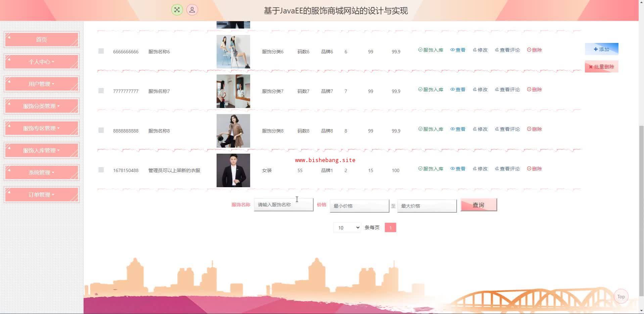Open the product image of 服饰名称7
Screen dimensions: 644x314
(233, 91)
